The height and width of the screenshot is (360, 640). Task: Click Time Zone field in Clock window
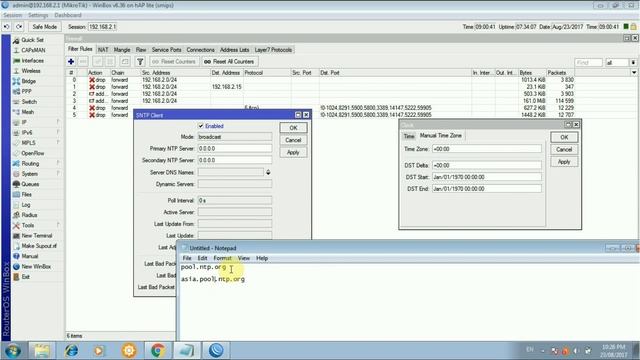point(487,149)
